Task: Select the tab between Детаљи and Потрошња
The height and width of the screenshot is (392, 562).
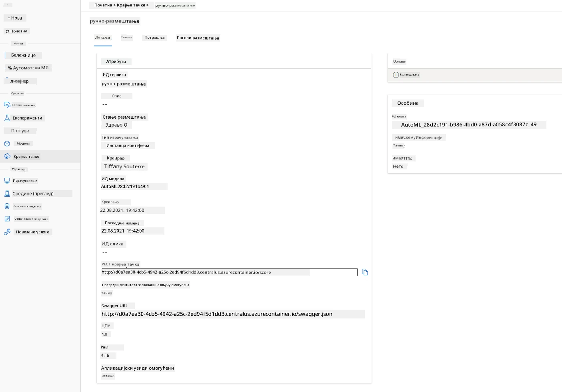Action: click(x=127, y=38)
